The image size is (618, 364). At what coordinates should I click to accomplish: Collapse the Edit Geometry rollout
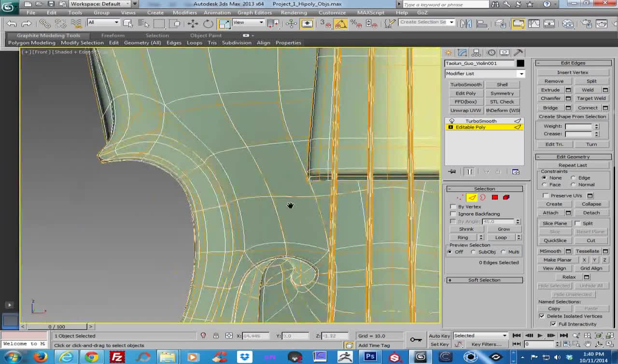573,157
